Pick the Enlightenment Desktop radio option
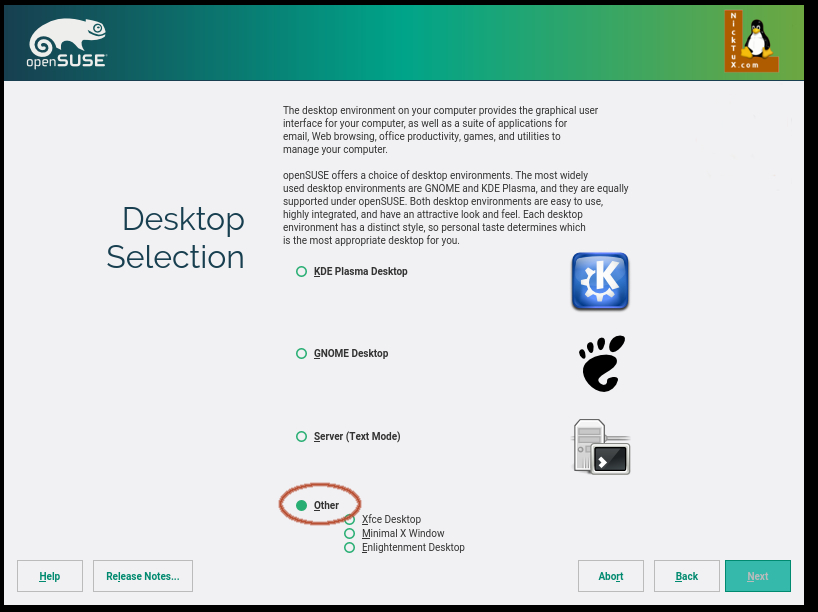 [350, 548]
